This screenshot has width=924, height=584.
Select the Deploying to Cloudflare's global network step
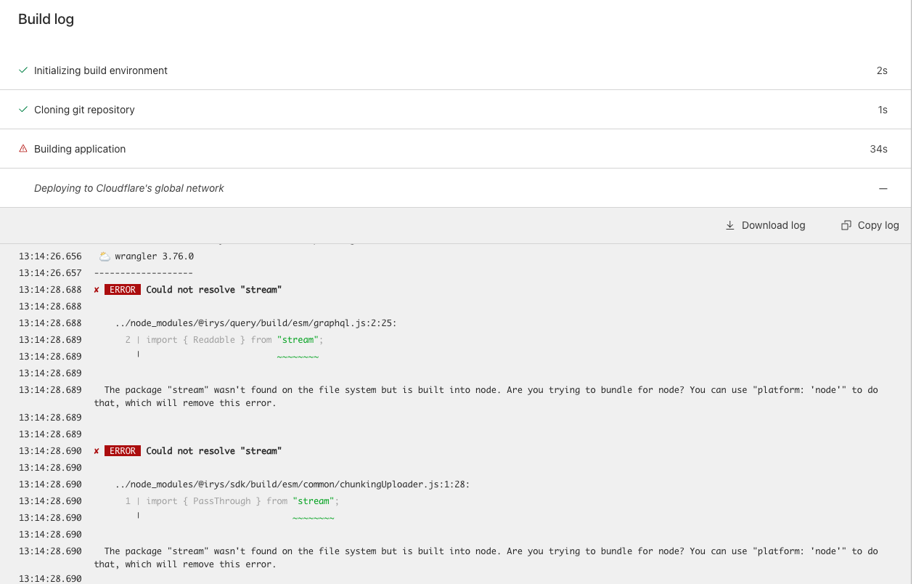pos(129,188)
